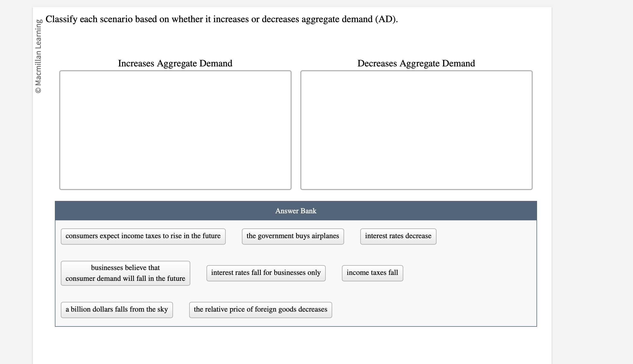Click the businesses believe consumer demand will fall token
Viewport: 633px width, 364px height.
(x=125, y=273)
